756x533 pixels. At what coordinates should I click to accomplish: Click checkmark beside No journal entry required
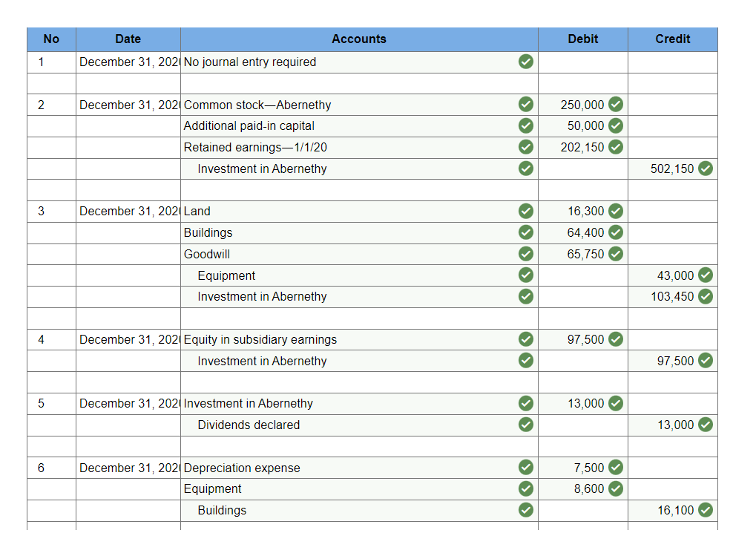coord(525,62)
